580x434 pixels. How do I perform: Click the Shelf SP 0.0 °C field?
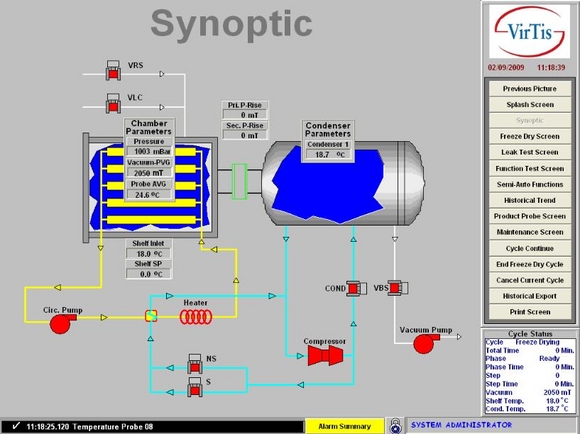pyautogui.click(x=149, y=274)
